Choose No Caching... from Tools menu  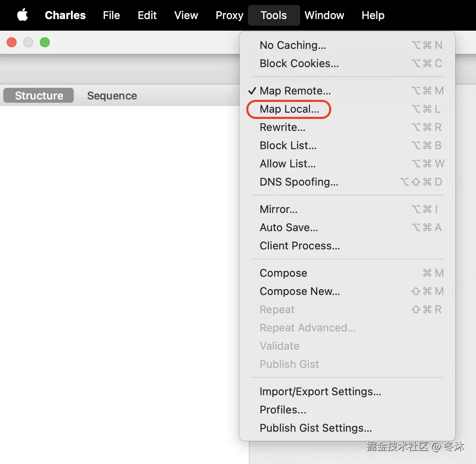(347, 45)
